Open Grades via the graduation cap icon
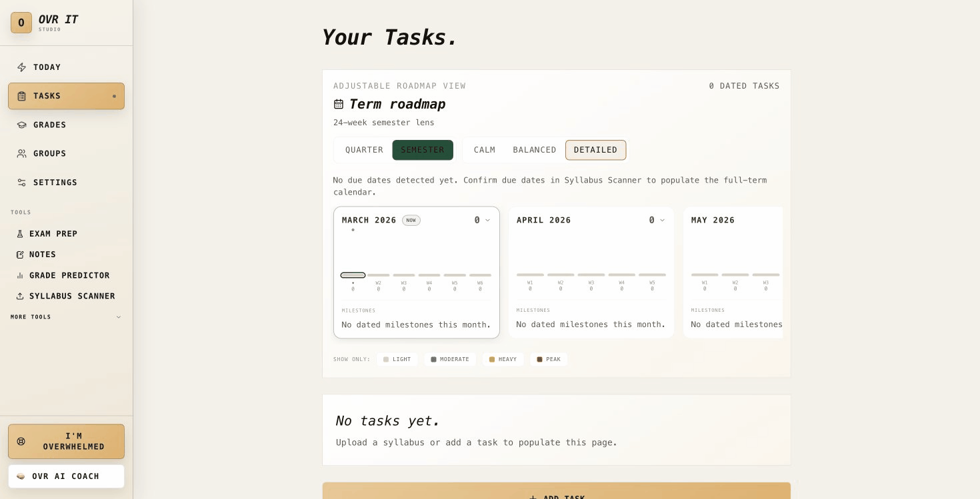980x499 pixels. [22, 125]
